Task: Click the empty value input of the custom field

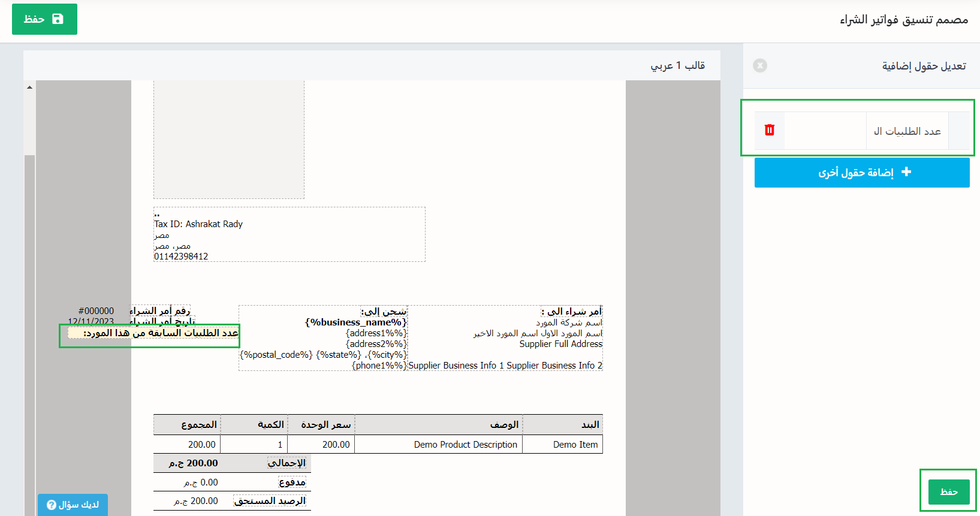Action: coord(825,131)
